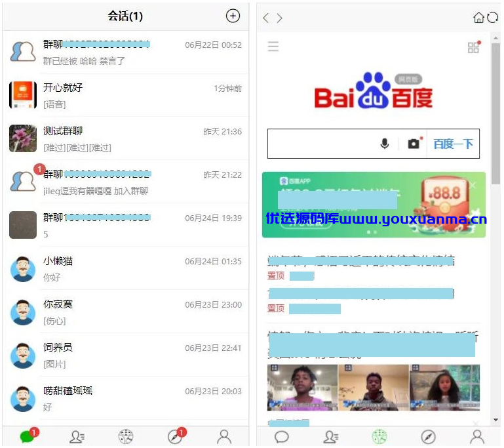504x448 pixels.
Task: Open the Baidu hamburger menu
Action: click(x=273, y=47)
